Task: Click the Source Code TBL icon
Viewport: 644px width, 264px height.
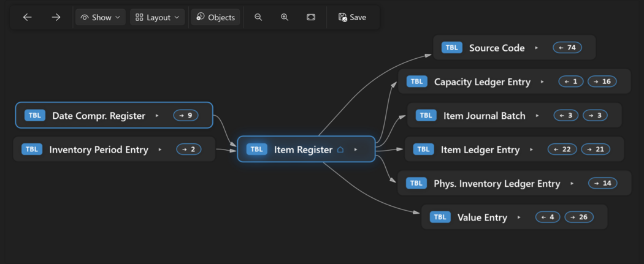Action: click(452, 48)
